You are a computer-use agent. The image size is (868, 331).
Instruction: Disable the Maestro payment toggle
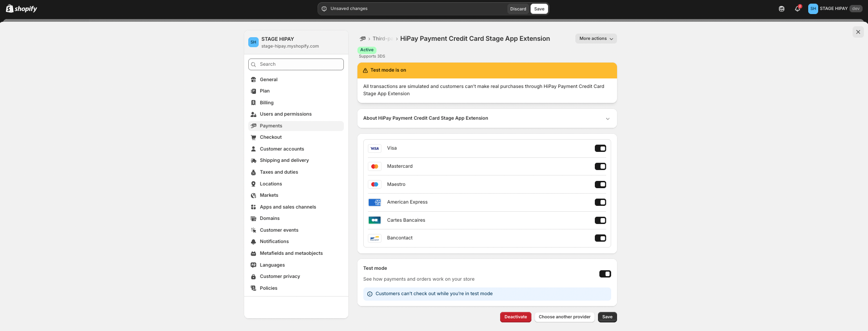pos(600,185)
